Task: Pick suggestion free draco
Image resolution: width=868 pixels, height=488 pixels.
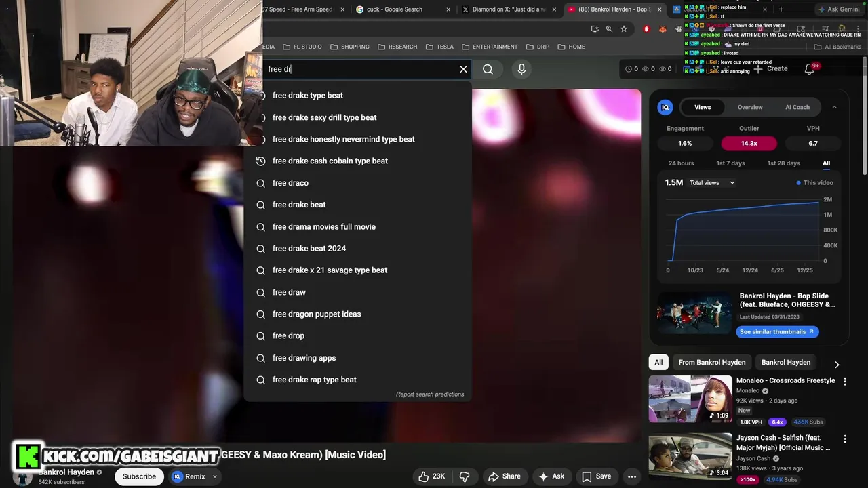Action: pos(357,183)
